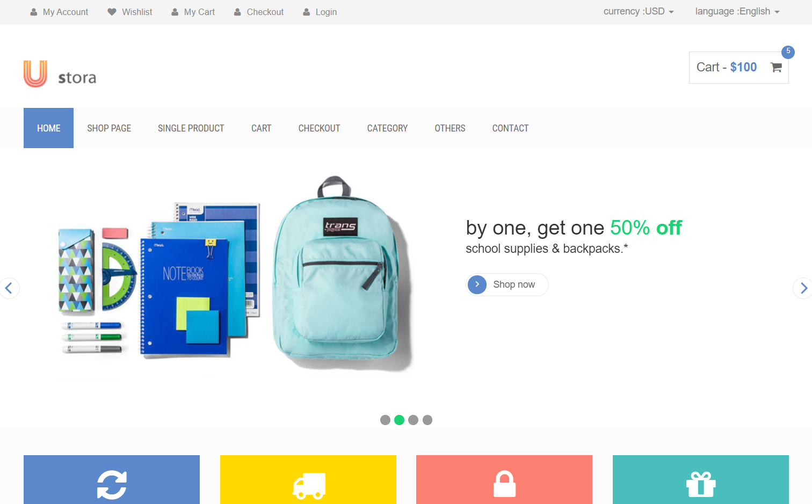
Task: Click the Shop now button
Action: [x=507, y=284]
